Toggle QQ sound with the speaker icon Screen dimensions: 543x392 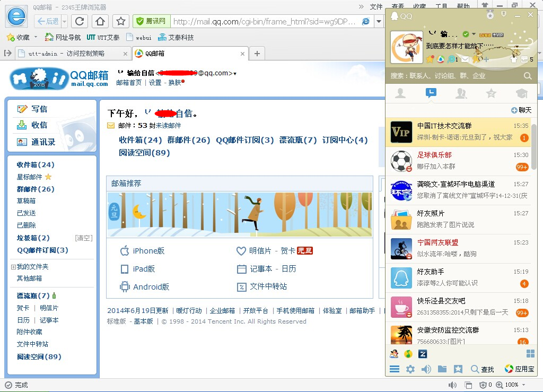point(426,369)
